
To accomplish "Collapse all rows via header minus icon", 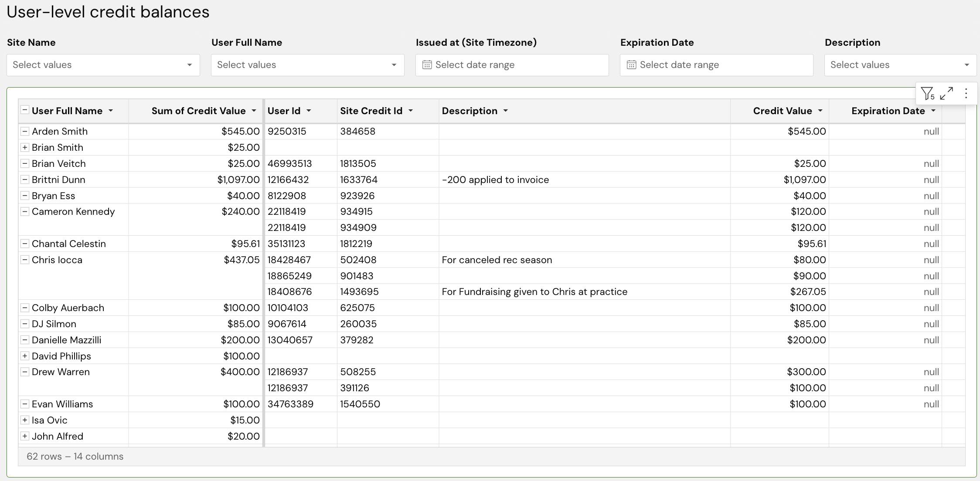I will pyautogui.click(x=25, y=110).
